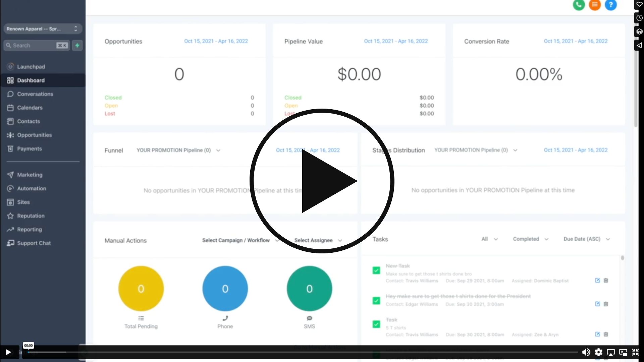This screenshot has width=644, height=362.
Task: Expand the Renown Apparel account switcher
Action: tap(43, 29)
